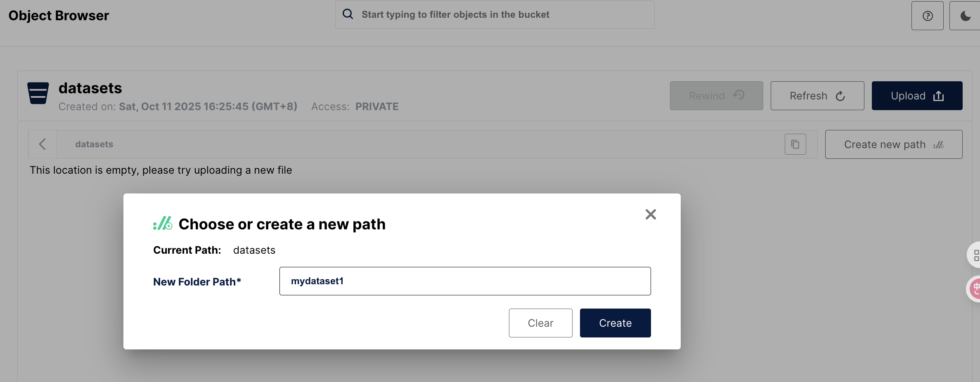Viewport: 980px width, 382px height.
Task: Select the datasets breadcrumb
Action: click(x=94, y=144)
